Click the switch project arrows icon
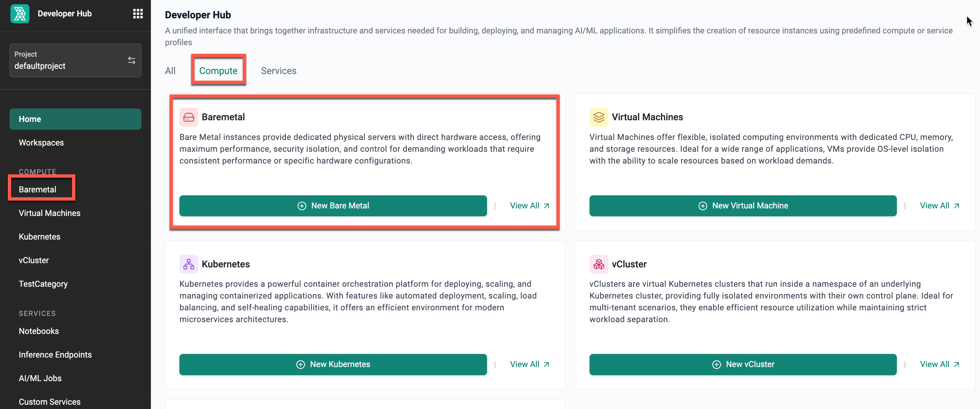Image resolution: width=980 pixels, height=409 pixels. (x=132, y=61)
